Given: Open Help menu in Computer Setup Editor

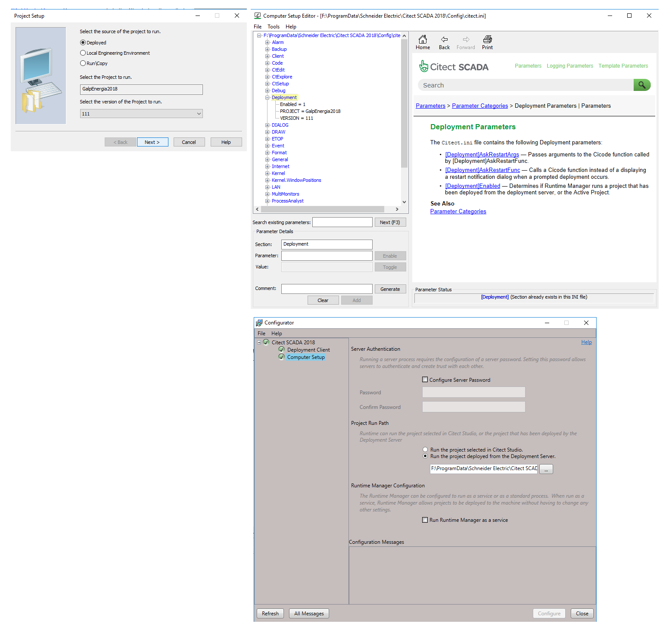Looking at the screenshot, I should pos(291,27).
